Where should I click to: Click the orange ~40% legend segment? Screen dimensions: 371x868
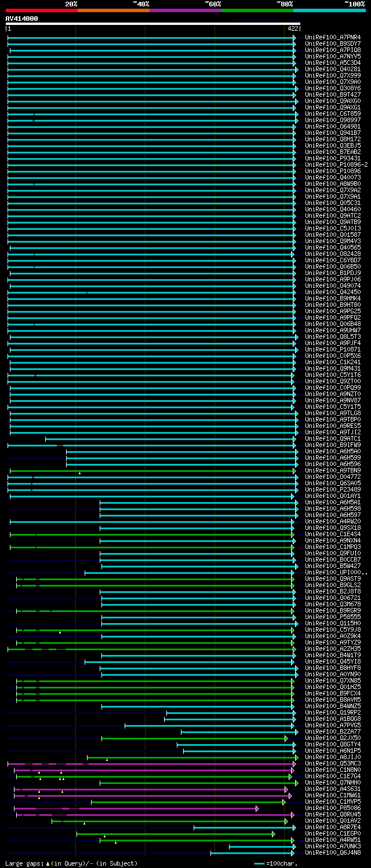point(113,10)
